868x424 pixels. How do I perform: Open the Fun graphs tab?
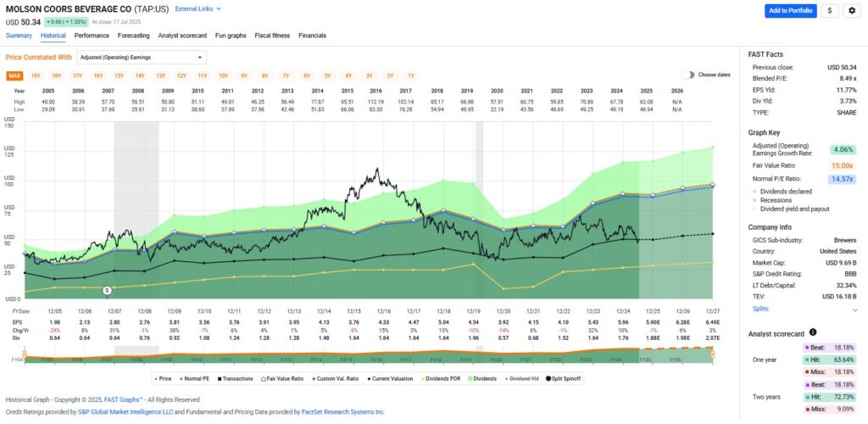click(x=231, y=36)
